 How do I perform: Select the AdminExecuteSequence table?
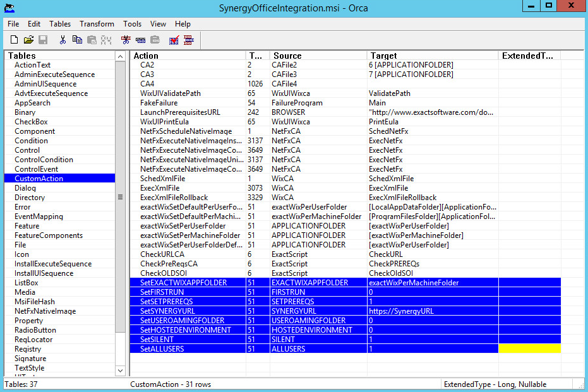pyautogui.click(x=55, y=74)
